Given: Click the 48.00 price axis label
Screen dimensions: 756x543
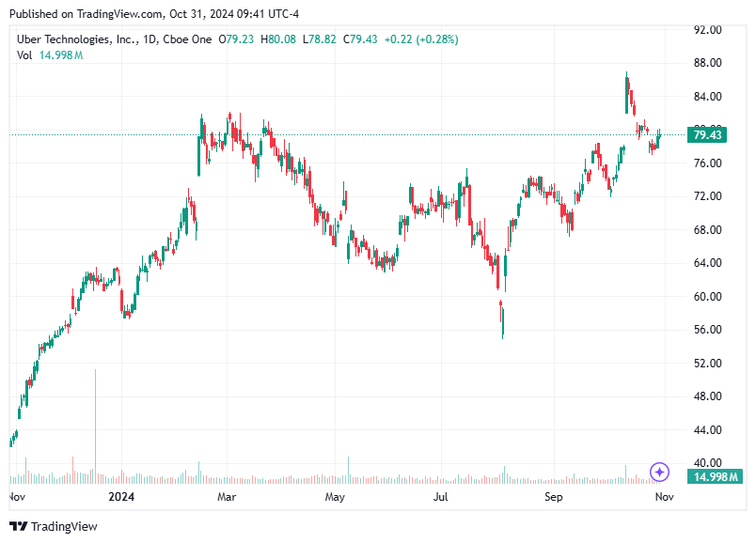Looking at the screenshot, I should coord(707,396).
